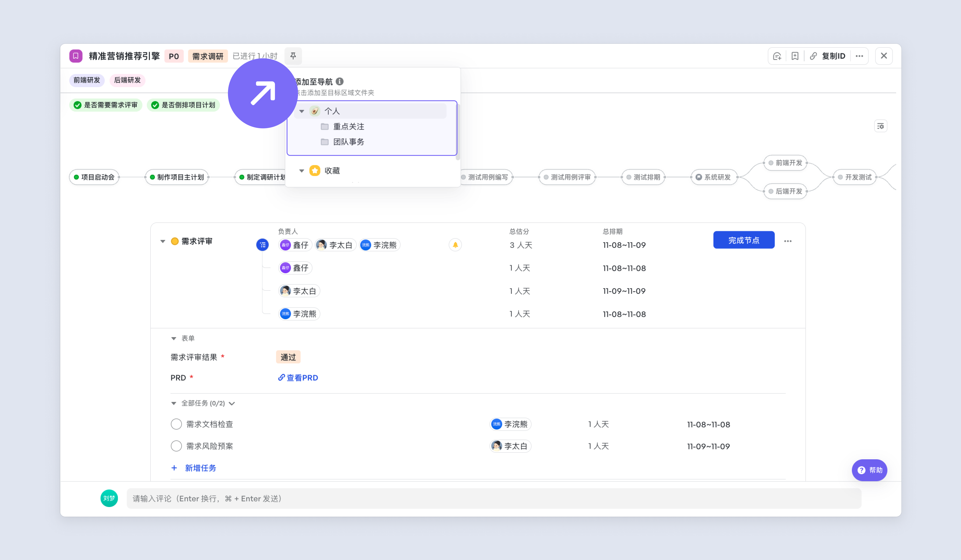Screen dimensions: 961x560
Task: Open the header more options ellipsis
Action: pos(859,56)
